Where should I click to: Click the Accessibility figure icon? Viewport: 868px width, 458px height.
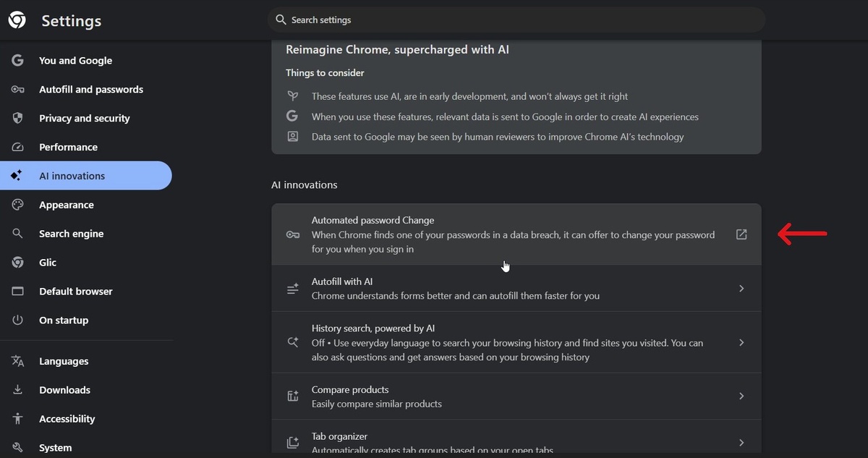18,419
